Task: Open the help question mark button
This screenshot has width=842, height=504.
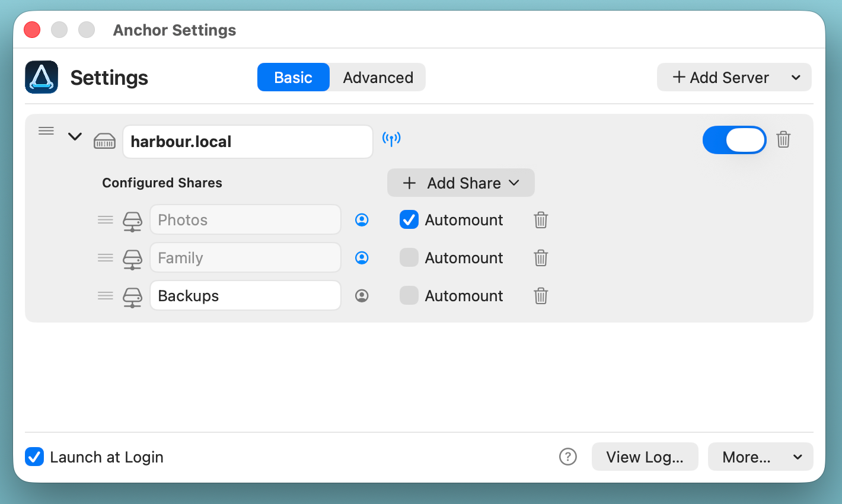Action: point(568,457)
